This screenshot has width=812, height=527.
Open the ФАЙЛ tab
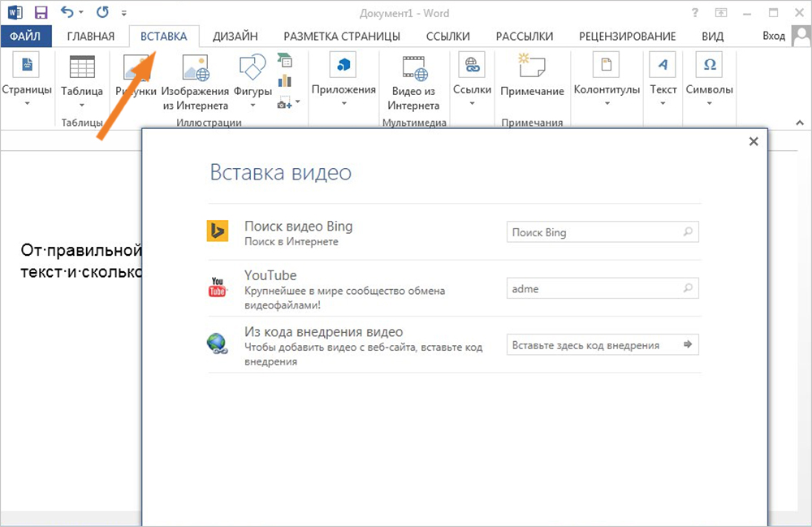click(x=26, y=37)
